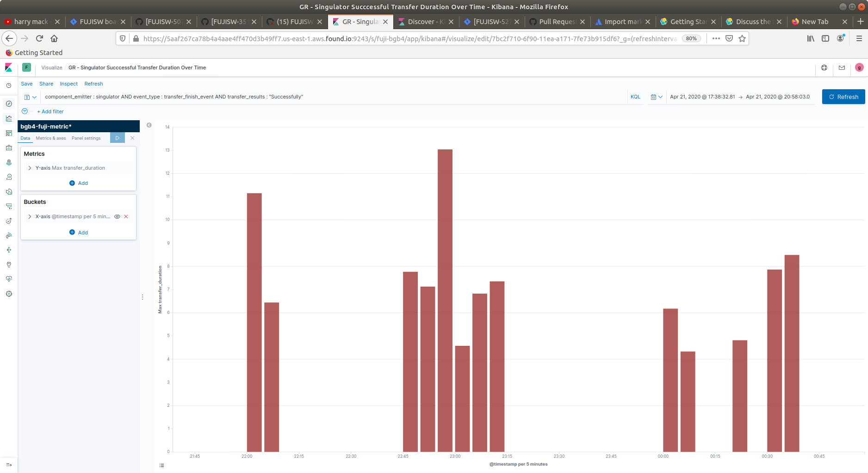Screen dimensions: 868x473
Task: Click the tallest bar near 23:00
Action: [x=445, y=301]
